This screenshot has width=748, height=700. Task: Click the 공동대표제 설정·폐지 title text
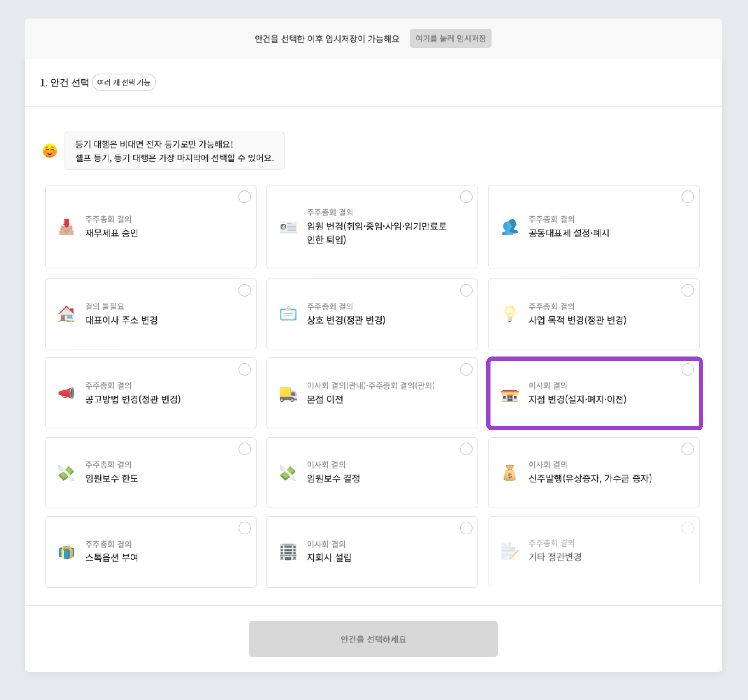(x=569, y=233)
